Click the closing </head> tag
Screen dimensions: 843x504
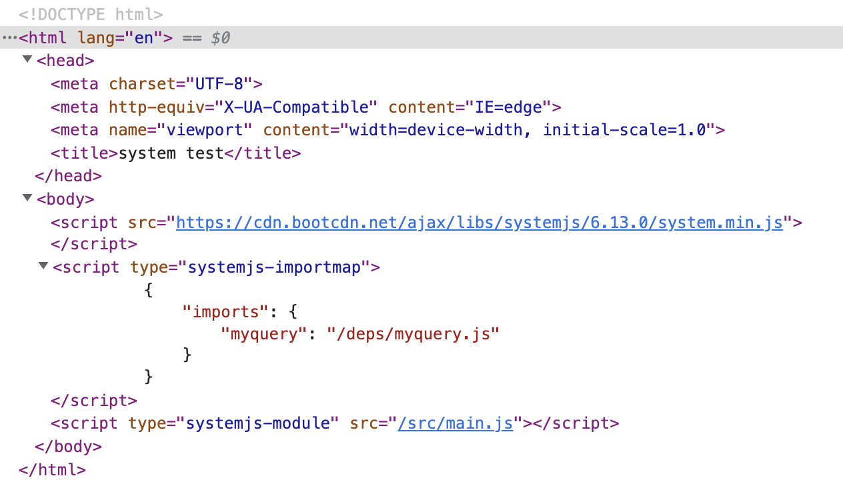point(68,175)
